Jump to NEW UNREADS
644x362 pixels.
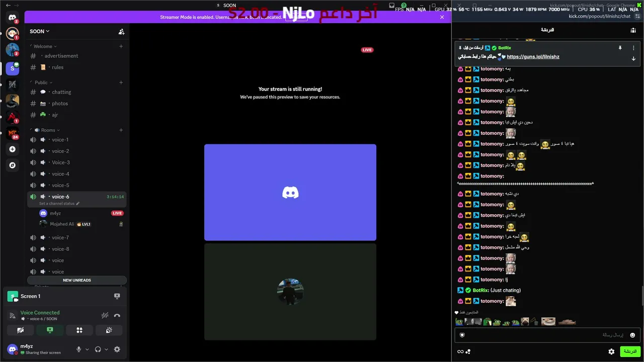(x=77, y=280)
